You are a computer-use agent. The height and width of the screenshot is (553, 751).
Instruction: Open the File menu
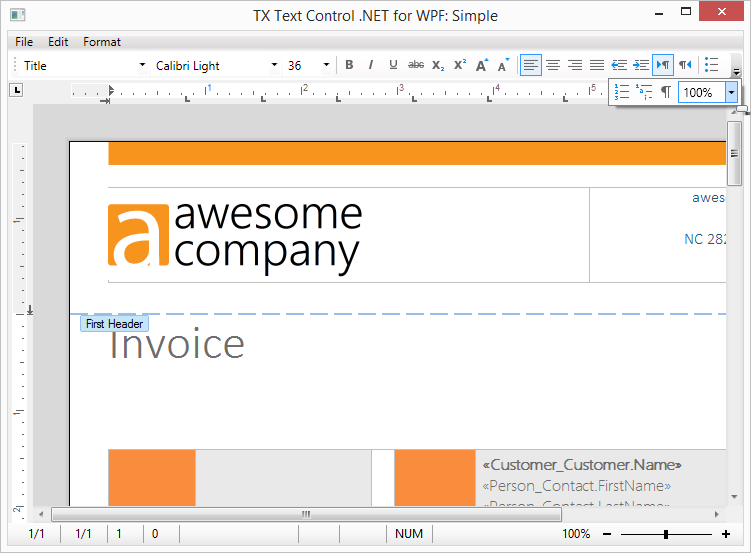tap(24, 42)
